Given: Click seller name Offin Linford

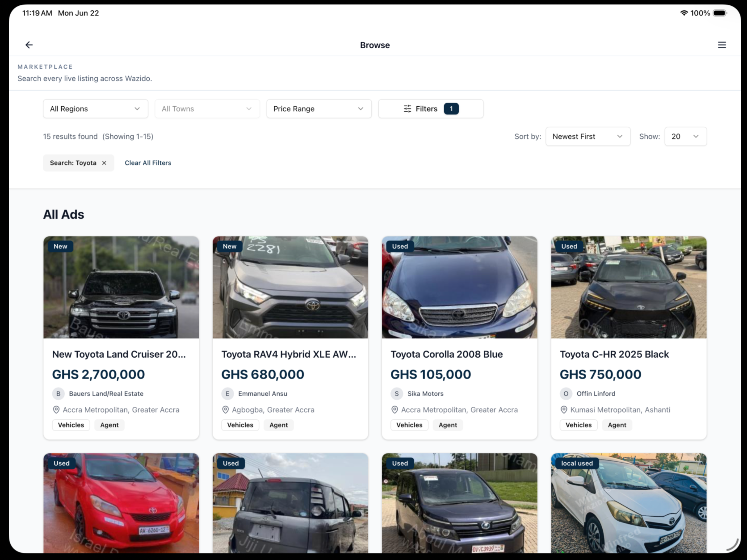Looking at the screenshot, I should [596, 394].
